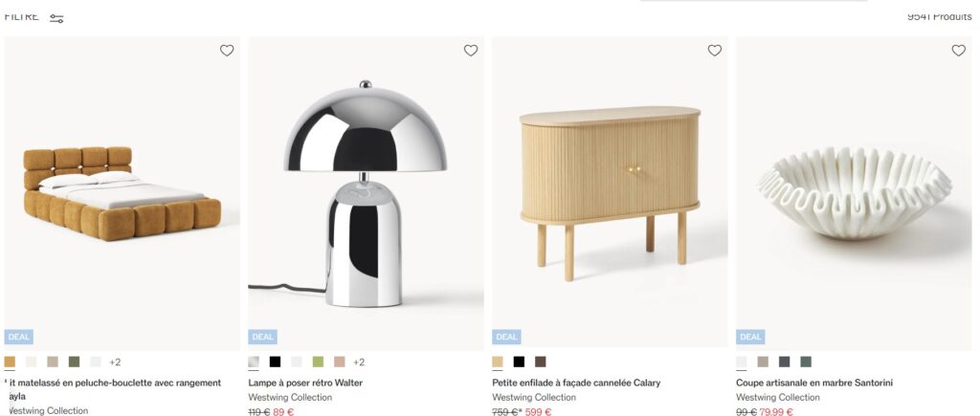
Task: Expand +2 more colors for Walter lamp
Action: click(359, 362)
